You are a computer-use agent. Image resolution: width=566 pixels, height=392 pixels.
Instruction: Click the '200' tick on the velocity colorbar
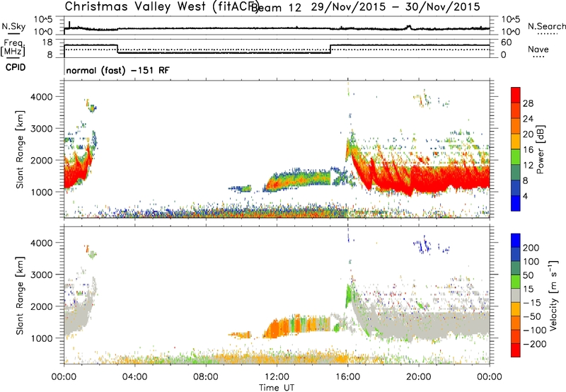pos(531,248)
